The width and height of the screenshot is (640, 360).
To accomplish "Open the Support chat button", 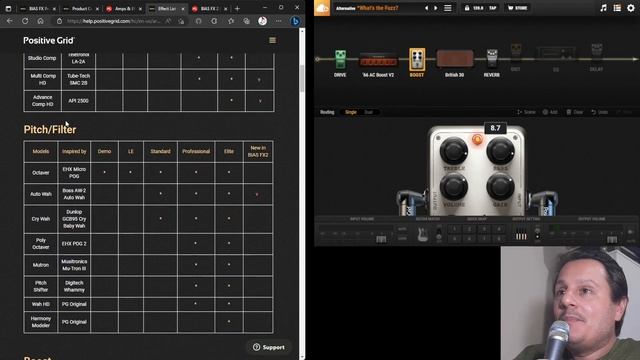I will [269, 347].
